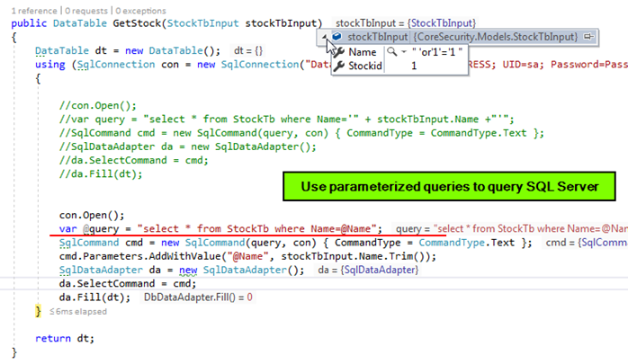Click the 'cmd.Parameters.AddWithValue' line
The image size is (628, 364).
pyautogui.click(x=248, y=256)
